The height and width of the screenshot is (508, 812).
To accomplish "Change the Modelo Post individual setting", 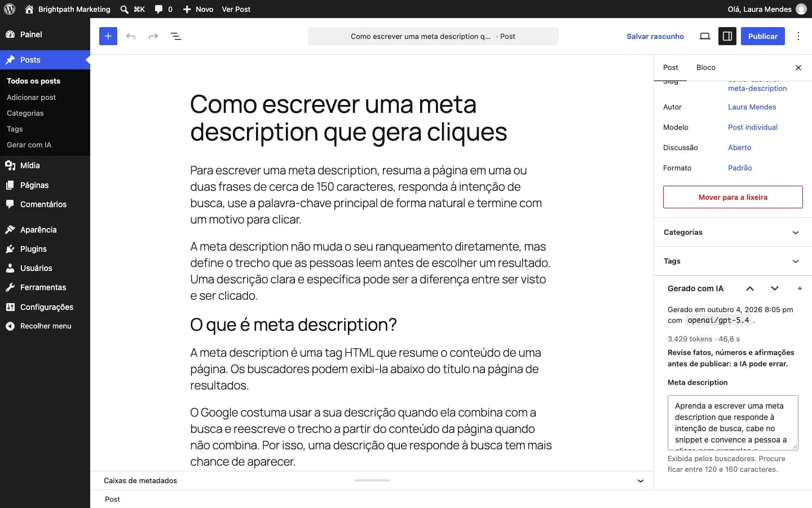I will point(753,128).
